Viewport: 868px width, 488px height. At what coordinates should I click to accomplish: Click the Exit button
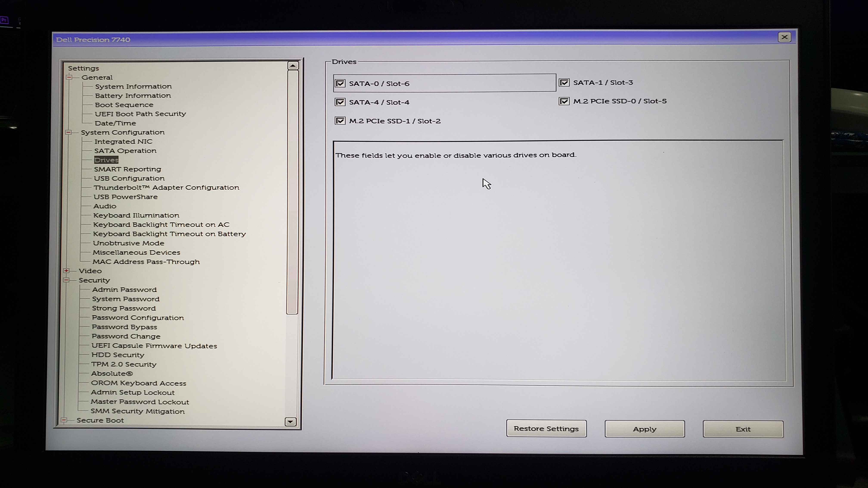(x=743, y=429)
